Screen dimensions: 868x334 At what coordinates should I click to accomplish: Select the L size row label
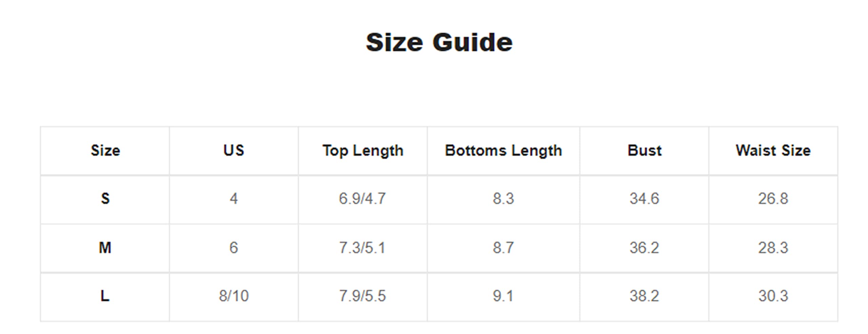click(105, 297)
